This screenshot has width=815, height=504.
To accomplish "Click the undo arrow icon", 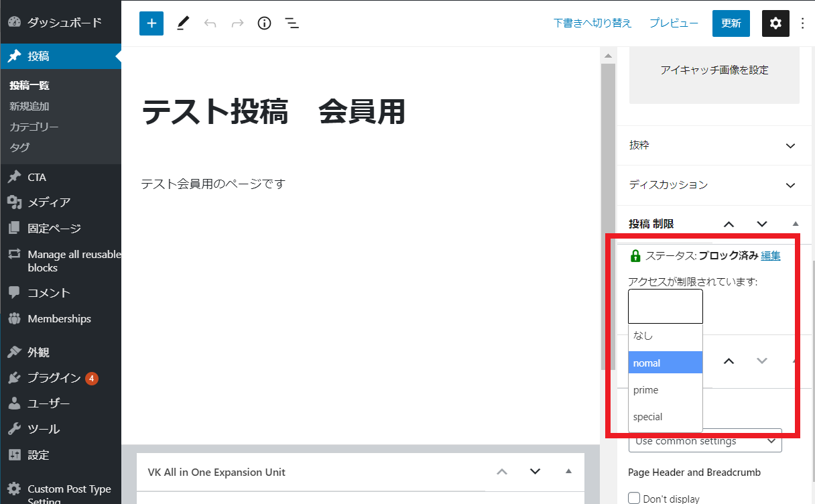I will click(x=210, y=23).
